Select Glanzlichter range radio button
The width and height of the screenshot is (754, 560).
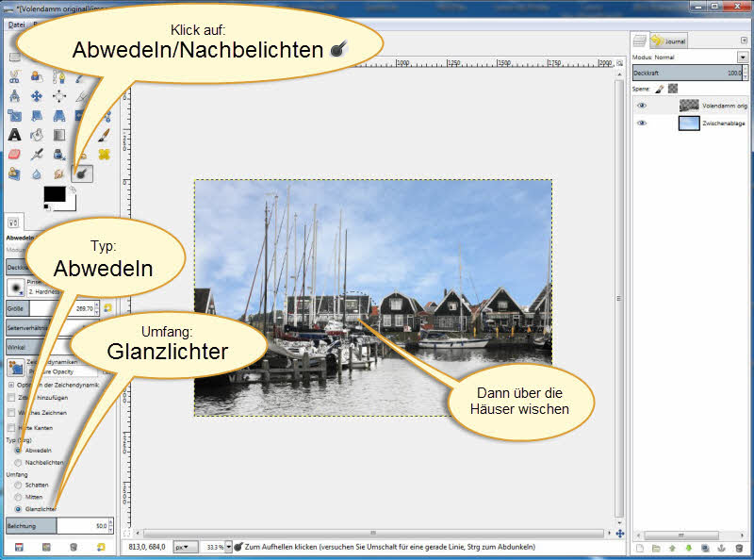[18, 508]
